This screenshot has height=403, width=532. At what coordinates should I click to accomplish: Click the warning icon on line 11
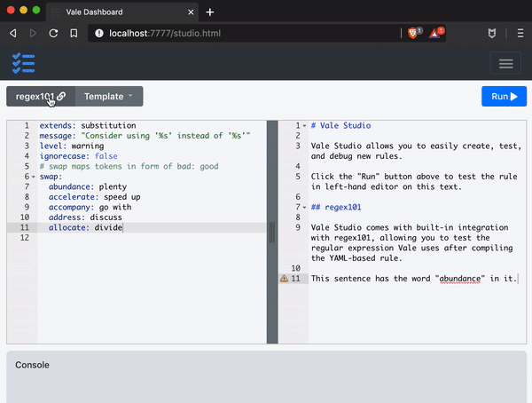tap(284, 279)
